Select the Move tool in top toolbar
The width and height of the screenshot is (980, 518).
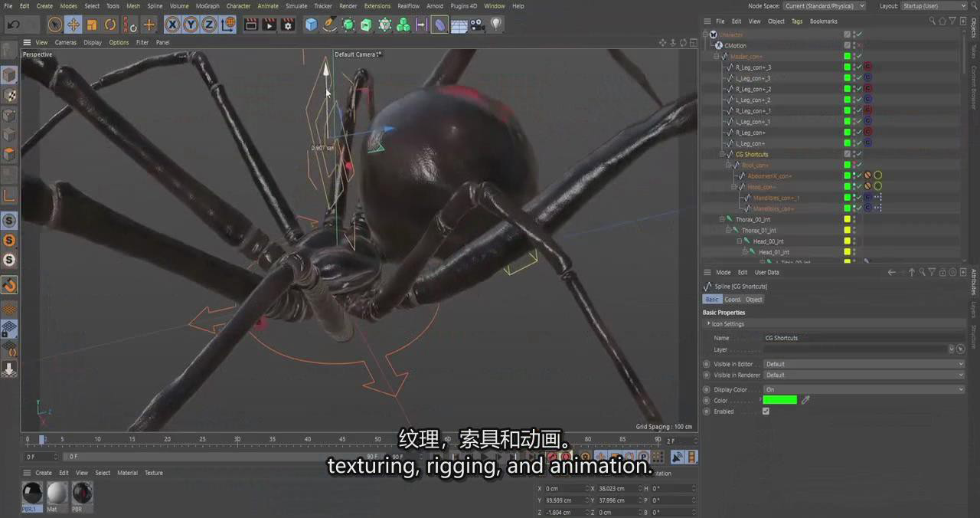click(x=73, y=25)
